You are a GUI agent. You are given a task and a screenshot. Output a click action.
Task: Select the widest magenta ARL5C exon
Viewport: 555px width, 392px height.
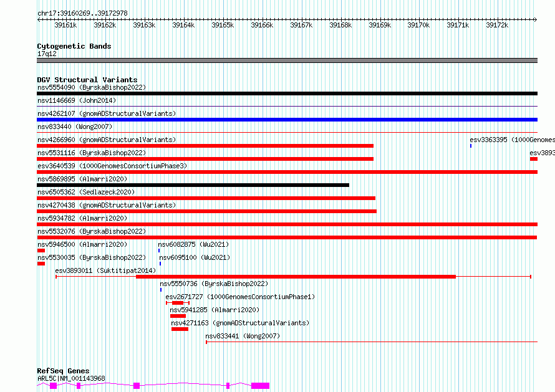pos(261,386)
